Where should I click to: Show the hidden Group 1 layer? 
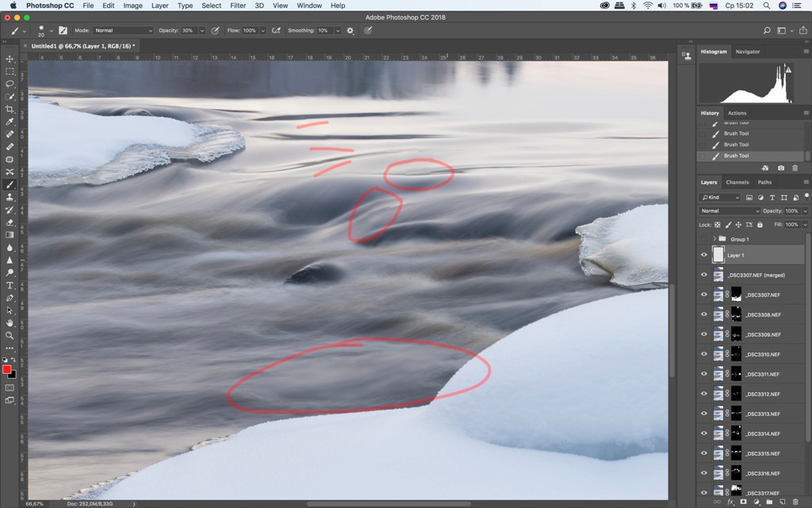(x=703, y=238)
